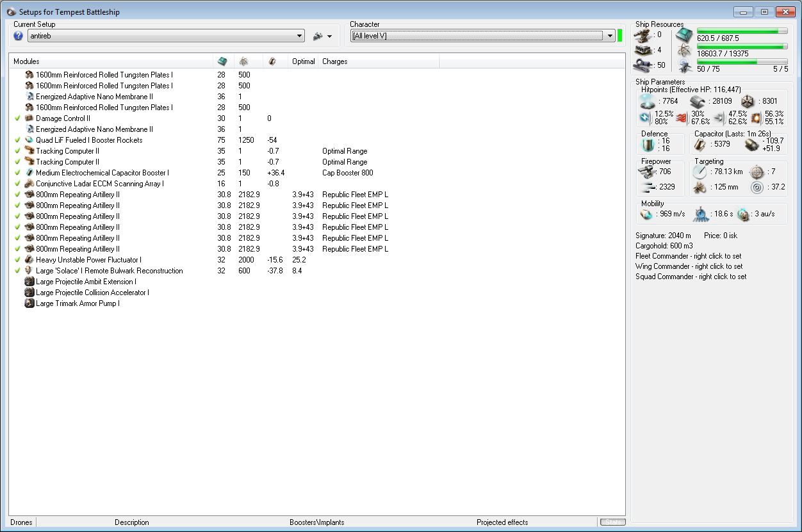
Task: Toggle the Conjunctive Ladar ECCM checkmark
Action: 17,184
